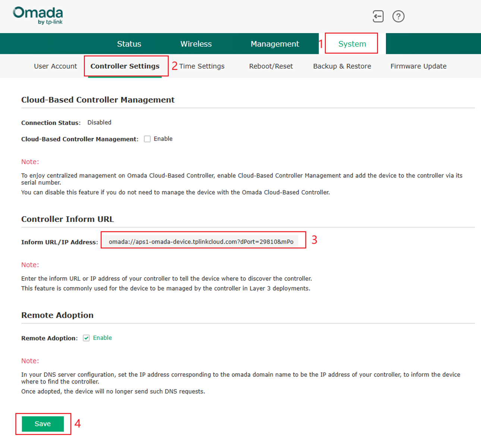Open Backup & Restore sub-tab
Viewport: 481px width, 448px height.
(x=342, y=66)
